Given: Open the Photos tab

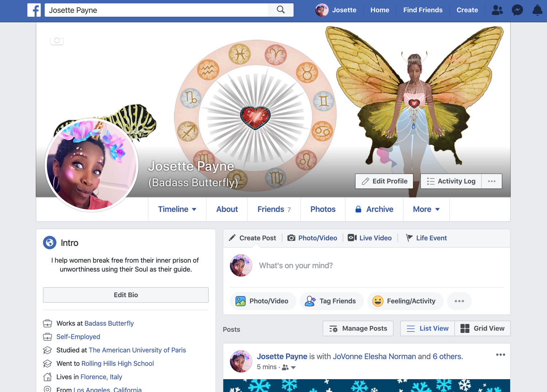Looking at the screenshot, I should click(323, 209).
